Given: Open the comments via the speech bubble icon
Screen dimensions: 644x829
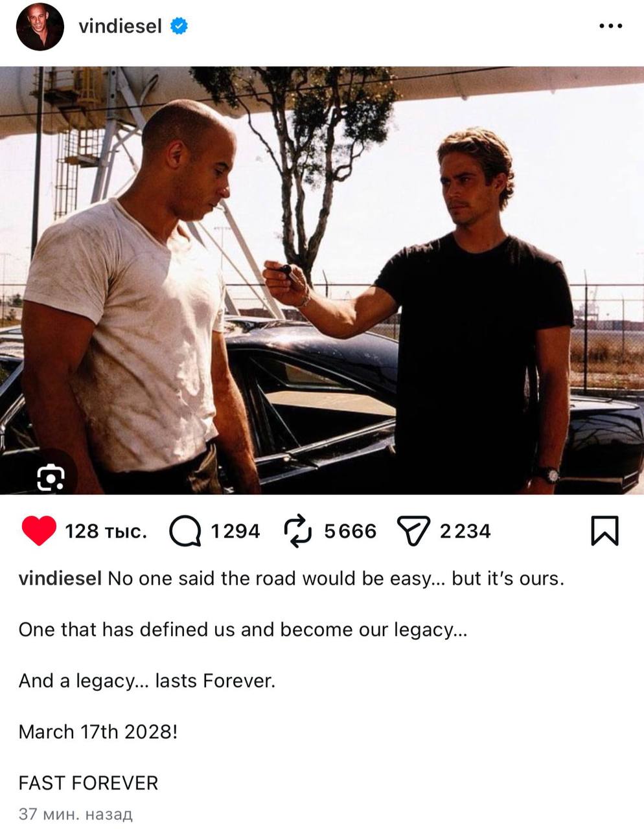Looking at the screenshot, I should 185,532.
